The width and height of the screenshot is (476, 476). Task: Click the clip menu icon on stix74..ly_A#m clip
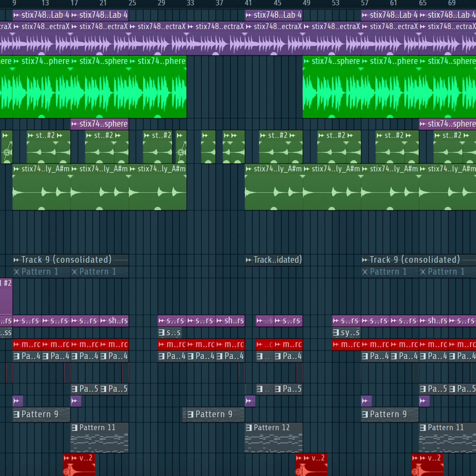tap(16, 169)
